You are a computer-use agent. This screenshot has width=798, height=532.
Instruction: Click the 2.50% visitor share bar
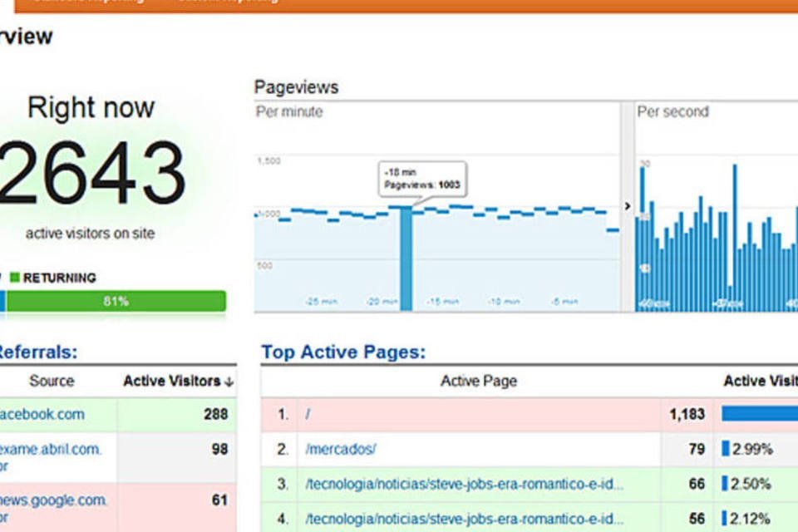(x=726, y=484)
